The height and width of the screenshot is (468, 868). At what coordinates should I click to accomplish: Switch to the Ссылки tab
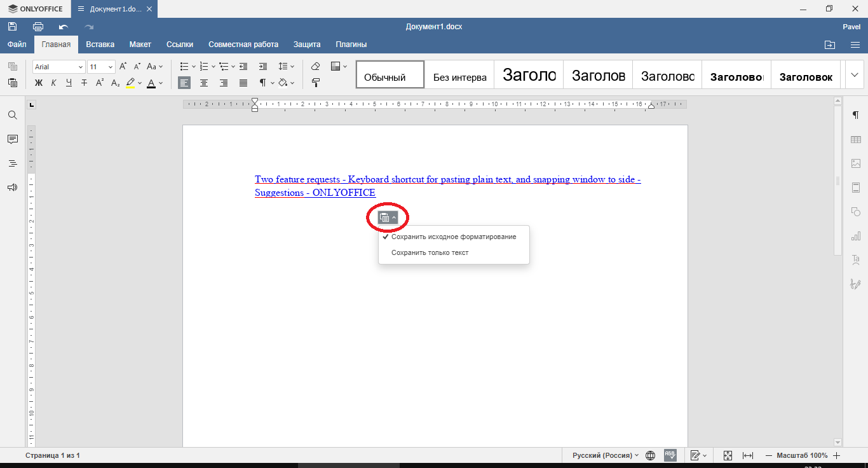[180, 45]
